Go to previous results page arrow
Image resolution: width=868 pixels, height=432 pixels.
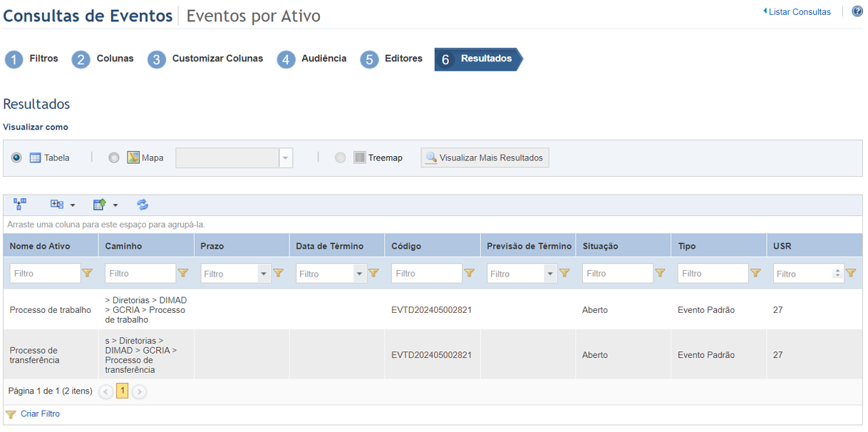(x=105, y=391)
